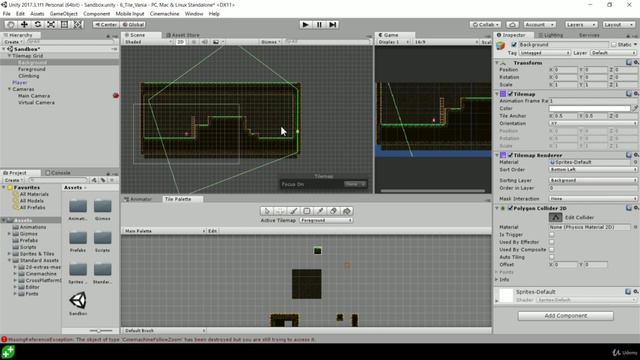Click the Sandbox scene asset icon
This screenshot has width=640, height=360.
coord(78,300)
